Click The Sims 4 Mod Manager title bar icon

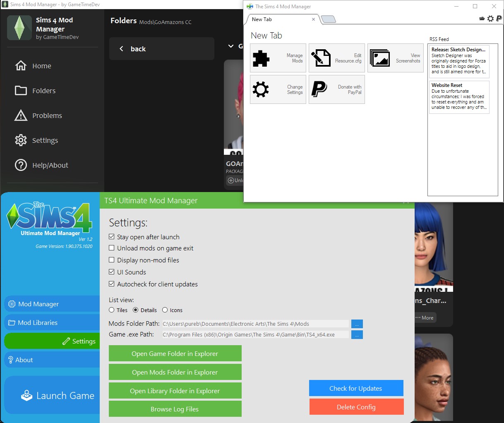click(250, 6)
